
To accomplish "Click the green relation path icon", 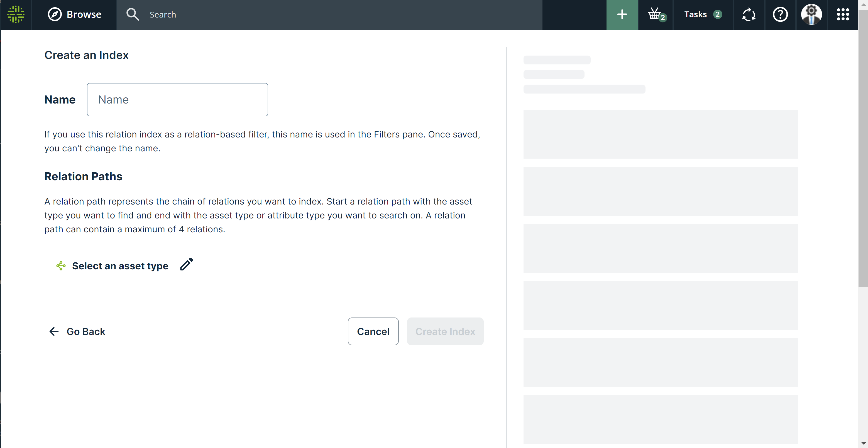I will point(61,266).
